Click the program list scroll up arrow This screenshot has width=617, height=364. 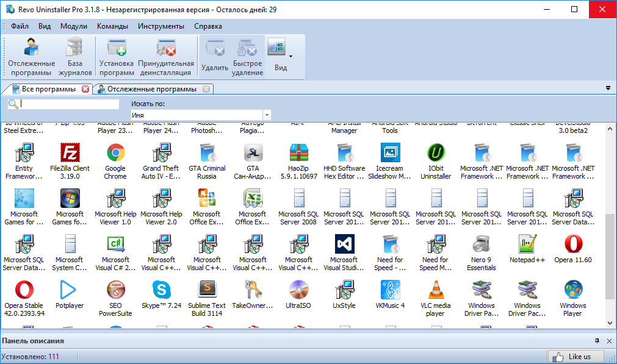[x=610, y=129]
